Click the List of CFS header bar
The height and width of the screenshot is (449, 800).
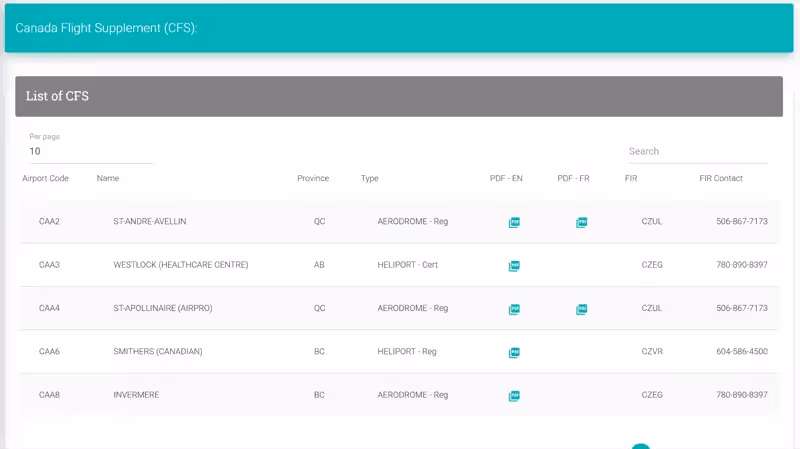point(399,97)
